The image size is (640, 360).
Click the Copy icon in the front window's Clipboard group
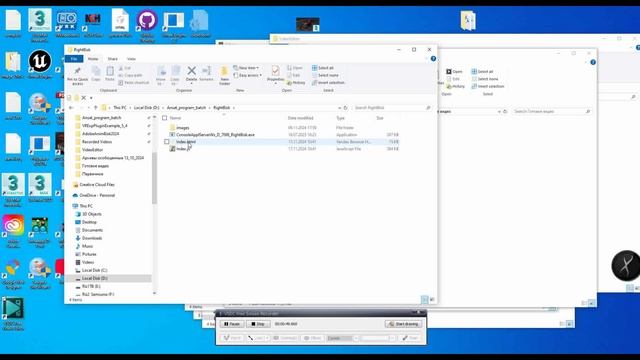96,71
